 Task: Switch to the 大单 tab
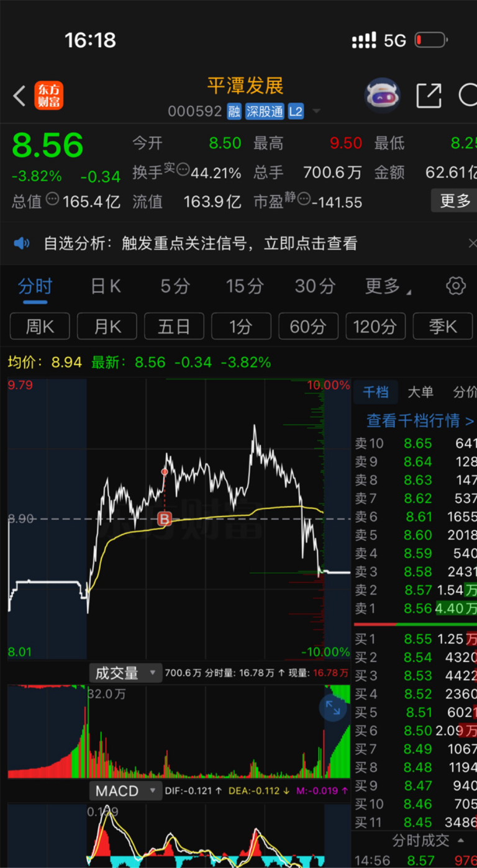(x=420, y=392)
